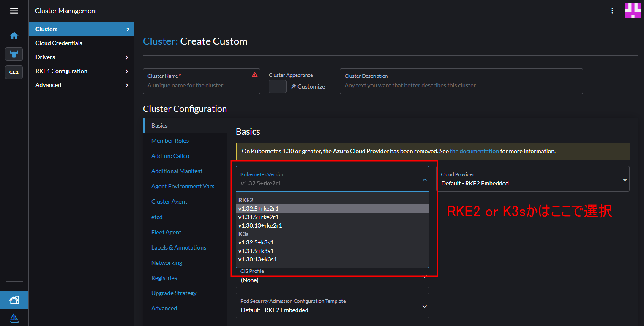Choose v1.30.13+k3s1 version option
The image size is (644, 326).
point(333,259)
